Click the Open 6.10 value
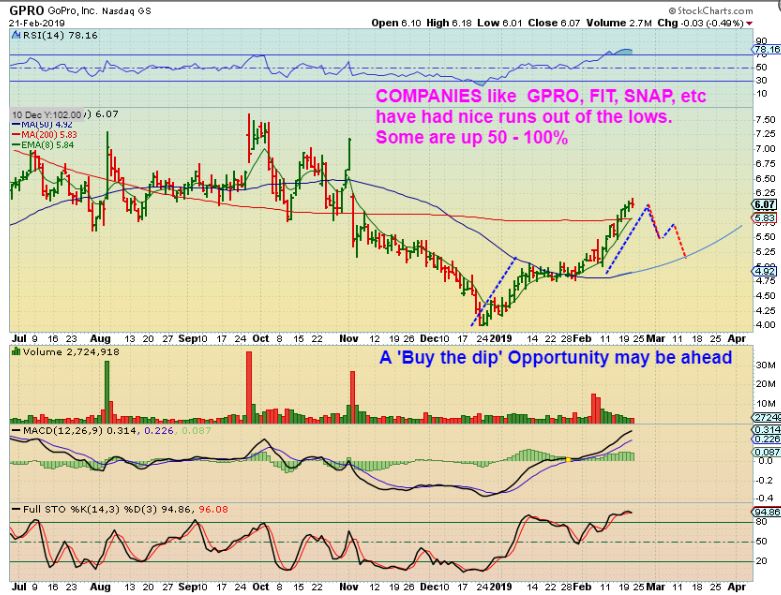 coord(397,23)
